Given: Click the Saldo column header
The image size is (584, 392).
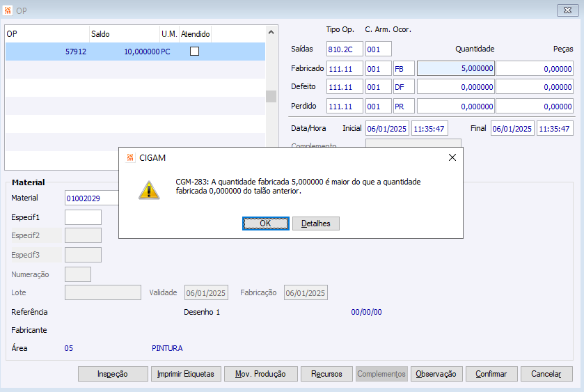Looking at the screenshot, I should tap(125, 34).
